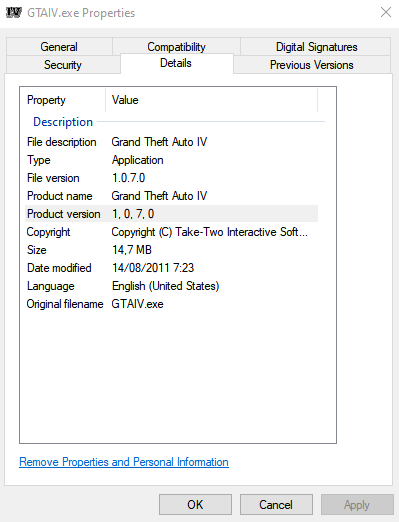The width and height of the screenshot is (399, 522).
Task: Switch to the General tab
Action: coord(59,47)
